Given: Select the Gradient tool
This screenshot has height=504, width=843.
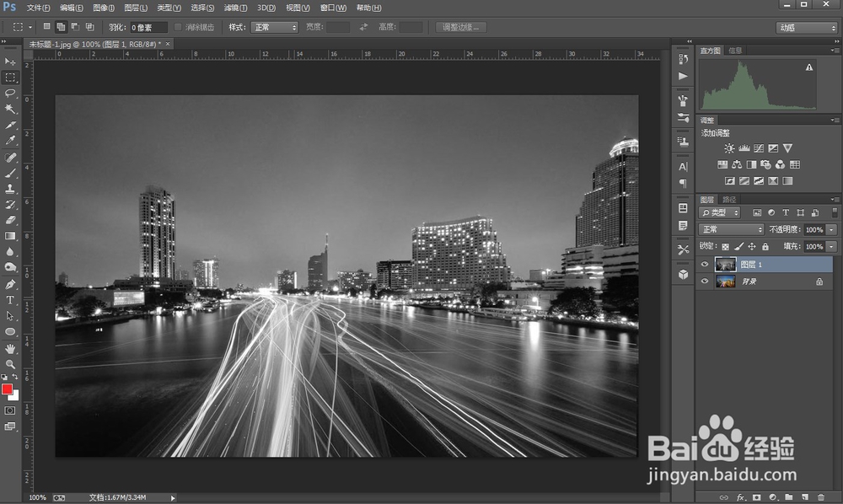Looking at the screenshot, I should [x=9, y=236].
